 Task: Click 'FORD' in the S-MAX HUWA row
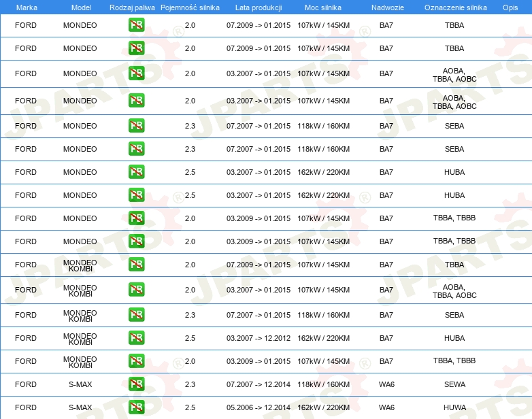pyautogui.click(x=26, y=407)
